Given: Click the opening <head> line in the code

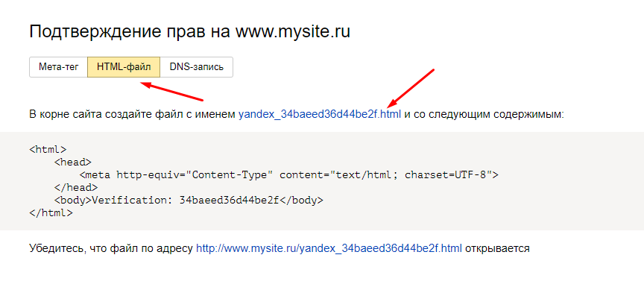Looking at the screenshot, I should (x=73, y=163).
